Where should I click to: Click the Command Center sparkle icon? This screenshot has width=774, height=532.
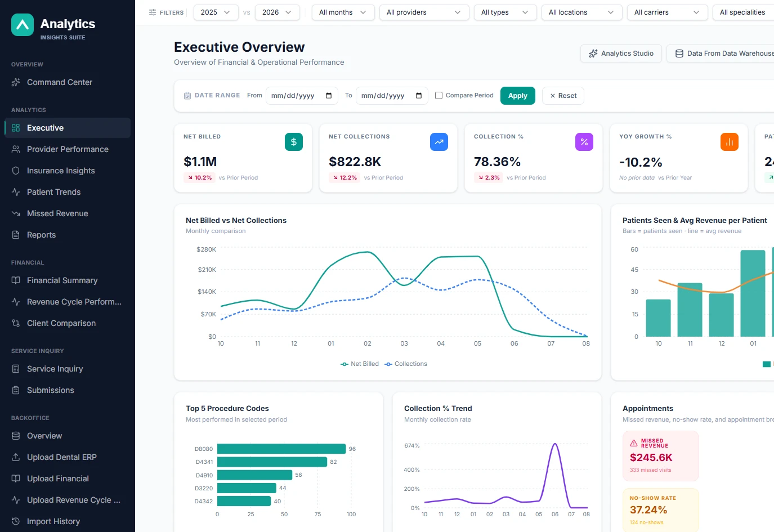click(16, 82)
